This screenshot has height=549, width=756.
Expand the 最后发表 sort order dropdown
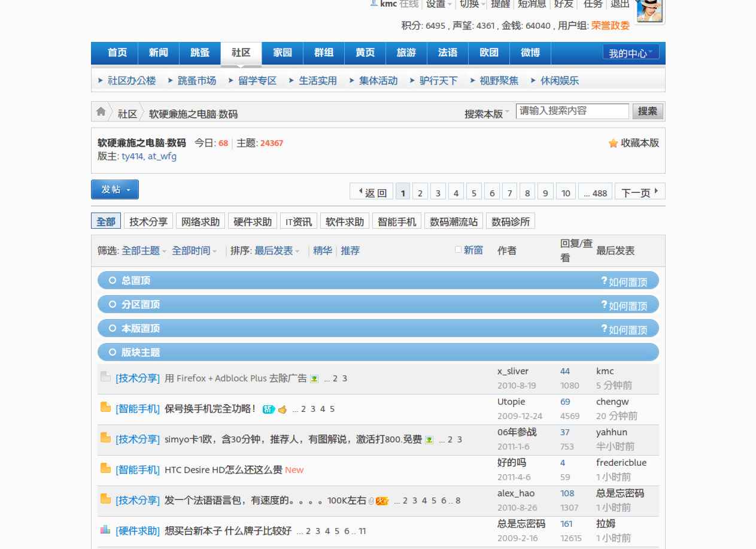click(x=277, y=251)
